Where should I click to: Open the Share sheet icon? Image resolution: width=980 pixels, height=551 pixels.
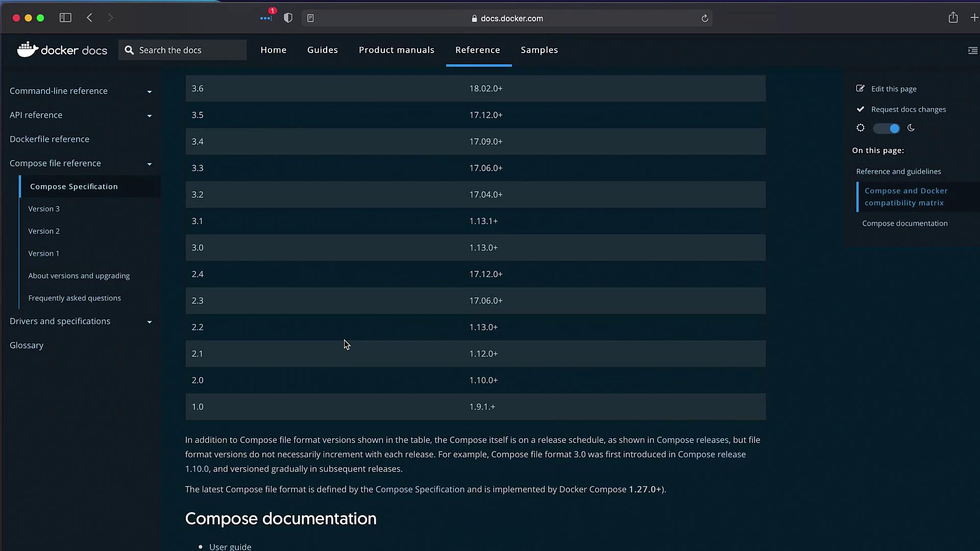pyautogui.click(x=953, y=18)
